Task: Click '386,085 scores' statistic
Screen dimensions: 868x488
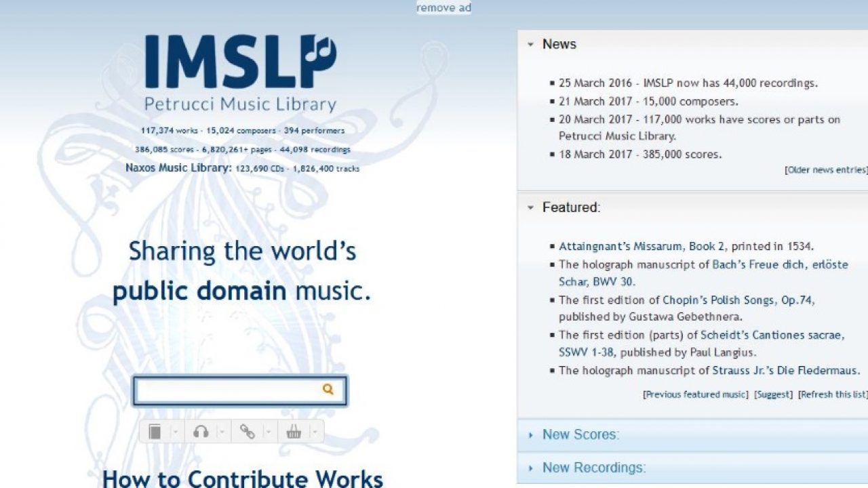Action: (163, 150)
